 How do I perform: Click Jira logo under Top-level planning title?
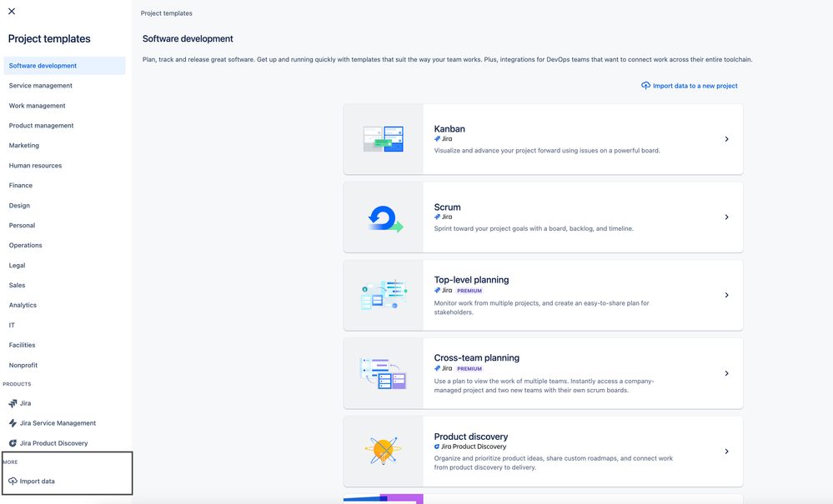(443, 290)
